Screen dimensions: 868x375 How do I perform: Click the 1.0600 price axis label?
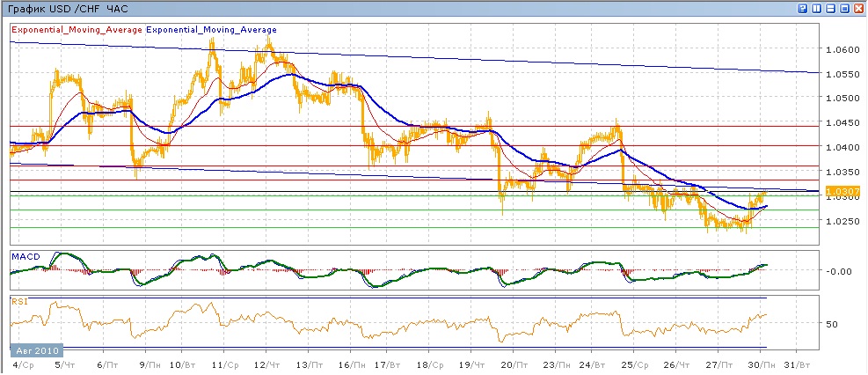click(843, 49)
